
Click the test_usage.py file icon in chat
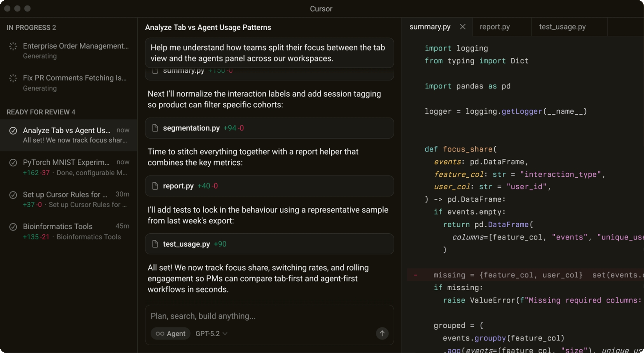(x=155, y=244)
